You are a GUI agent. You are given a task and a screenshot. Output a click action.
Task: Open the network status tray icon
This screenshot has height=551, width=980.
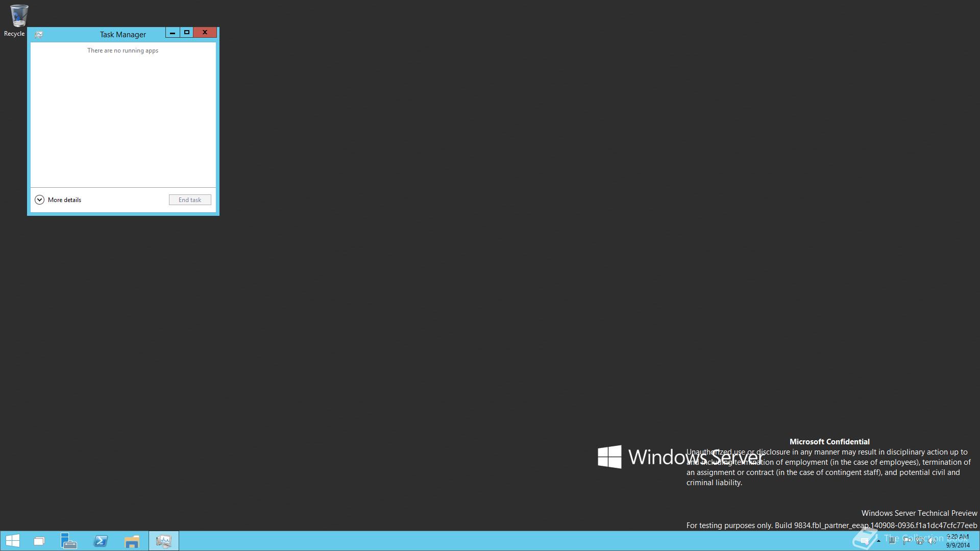(920, 540)
